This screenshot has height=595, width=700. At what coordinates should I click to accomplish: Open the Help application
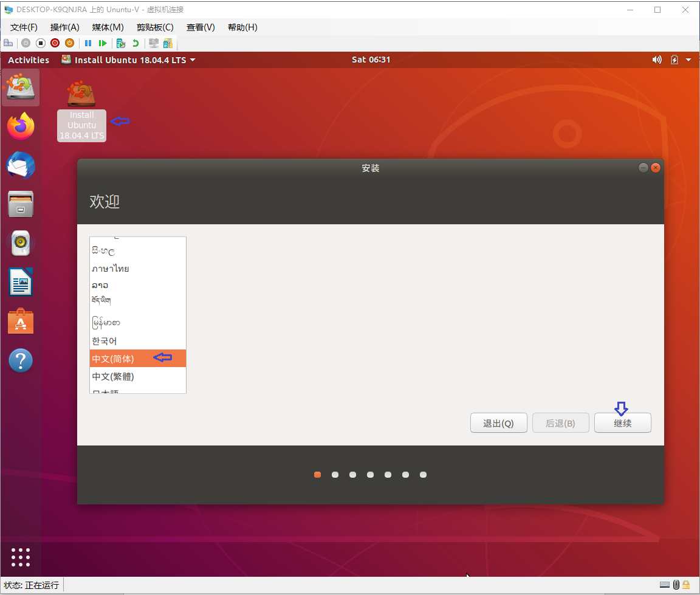click(20, 359)
